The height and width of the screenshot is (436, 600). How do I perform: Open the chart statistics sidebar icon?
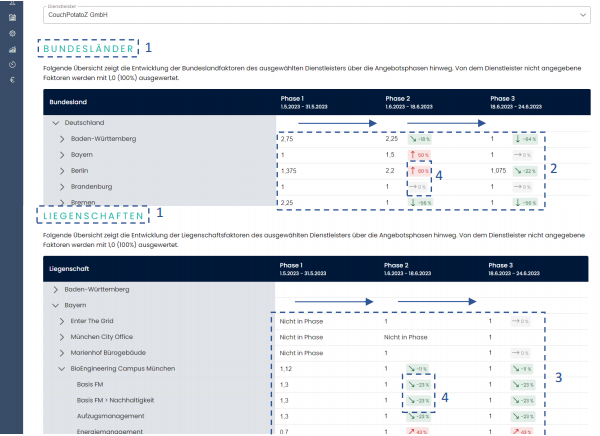click(12, 48)
